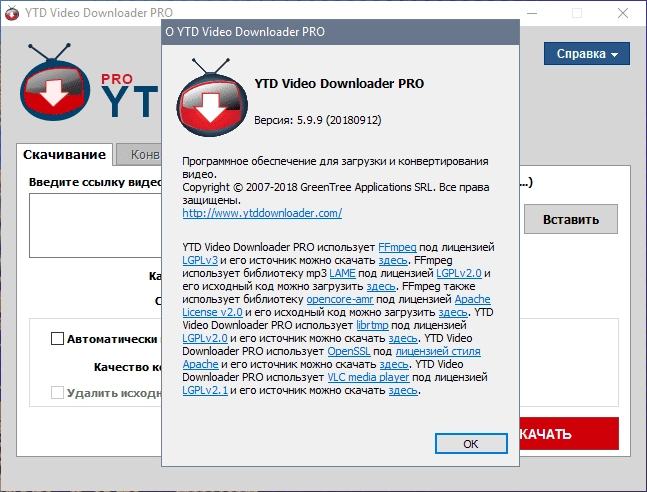
Task: Click the 'YTD Video Downloader PRO' dialog heading
Action: click(x=339, y=83)
